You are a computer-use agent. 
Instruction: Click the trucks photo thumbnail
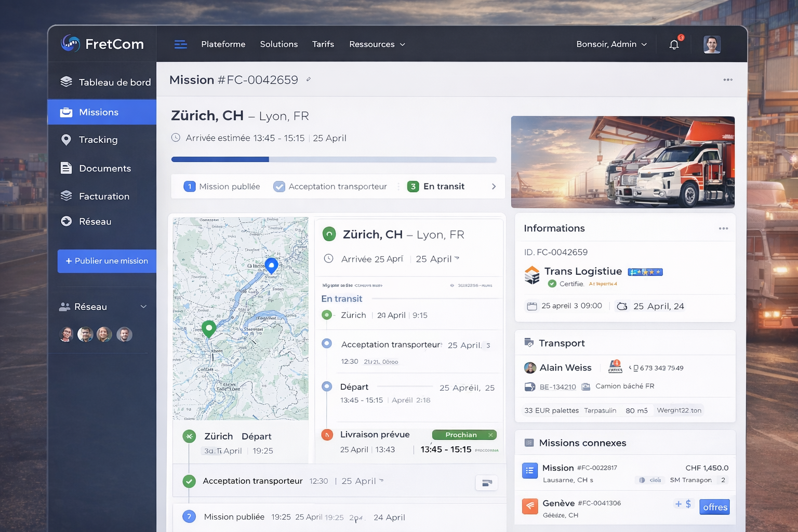pos(622,162)
